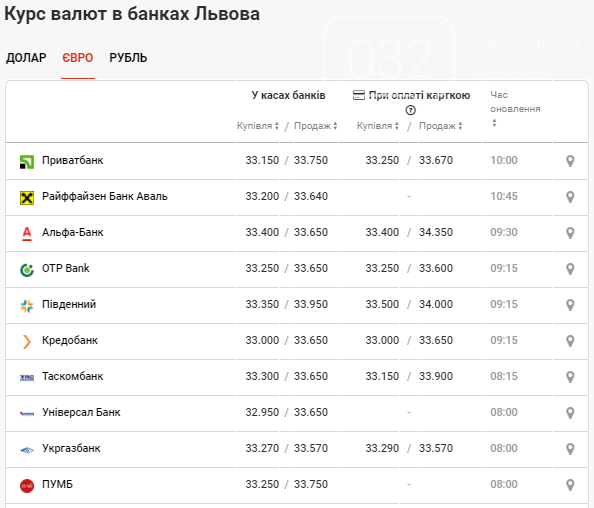Click Південний card sell rate 34.000
This screenshot has height=508, width=594.
point(436,305)
